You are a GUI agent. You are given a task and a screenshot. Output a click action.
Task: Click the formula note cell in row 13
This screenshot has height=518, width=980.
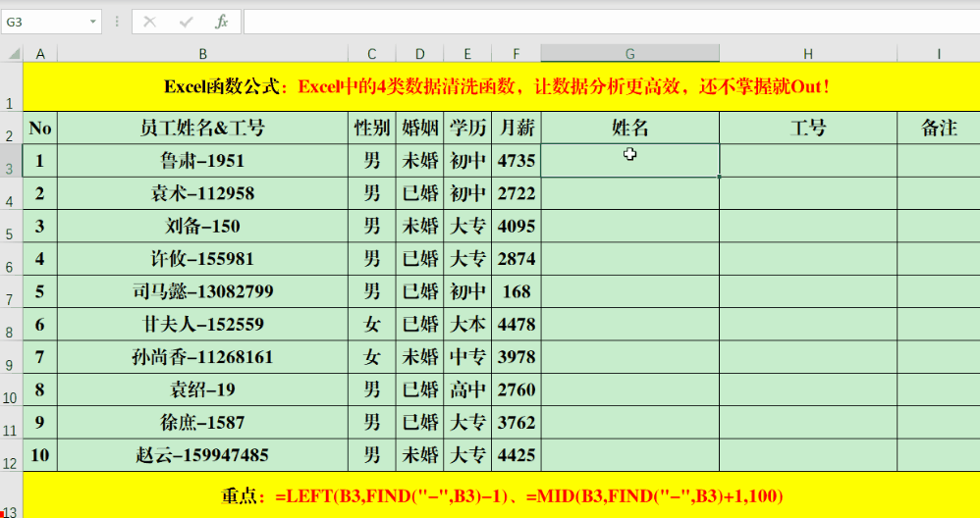coord(501,495)
